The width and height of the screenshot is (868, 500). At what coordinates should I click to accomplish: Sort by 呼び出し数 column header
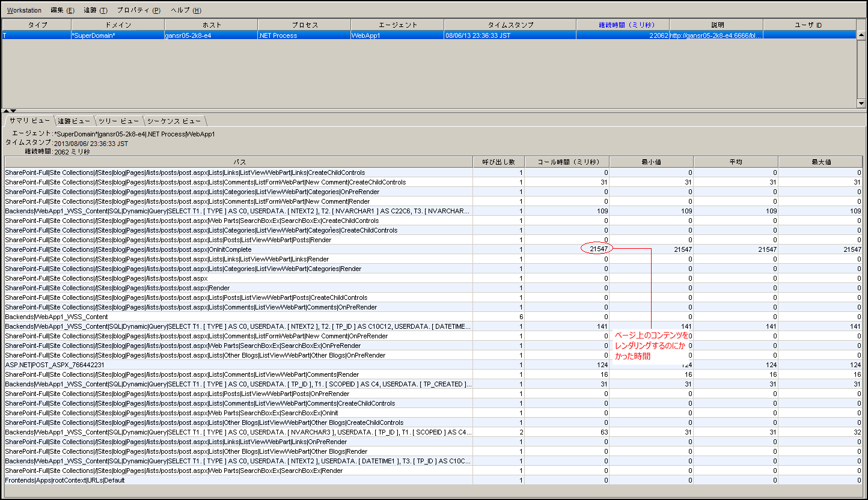click(498, 162)
